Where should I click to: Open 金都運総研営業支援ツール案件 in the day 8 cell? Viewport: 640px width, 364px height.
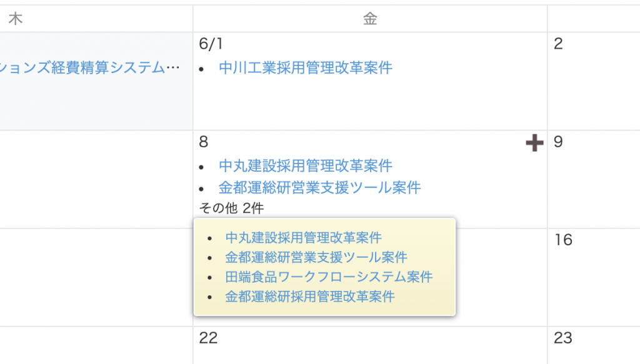point(319,187)
